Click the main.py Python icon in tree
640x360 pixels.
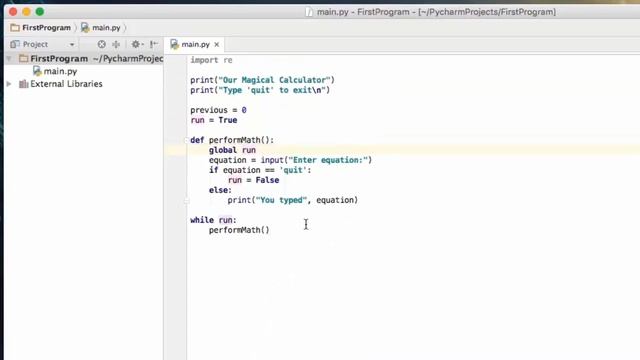pyautogui.click(x=37, y=71)
